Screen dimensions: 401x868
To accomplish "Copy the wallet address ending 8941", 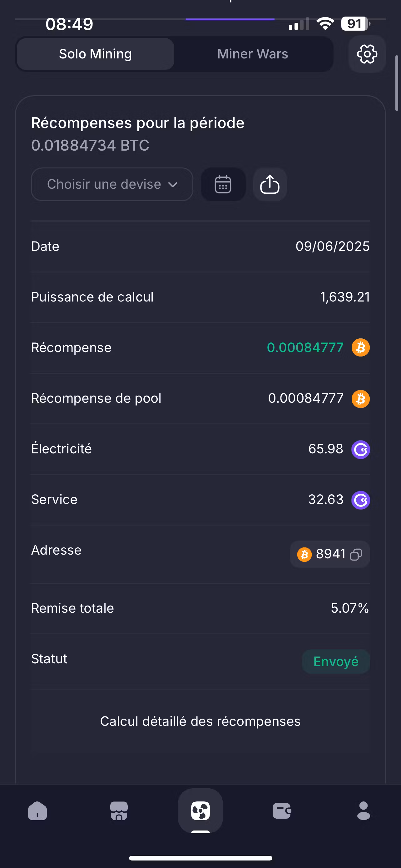I will pyautogui.click(x=356, y=554).
